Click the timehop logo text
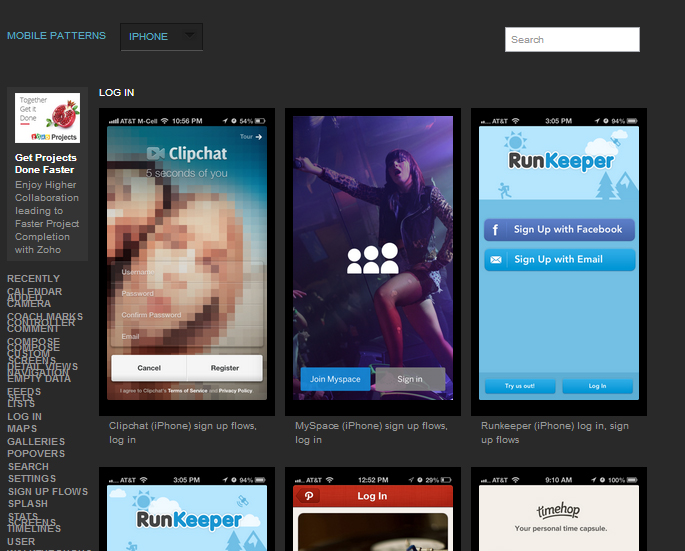 click(558, 510)
